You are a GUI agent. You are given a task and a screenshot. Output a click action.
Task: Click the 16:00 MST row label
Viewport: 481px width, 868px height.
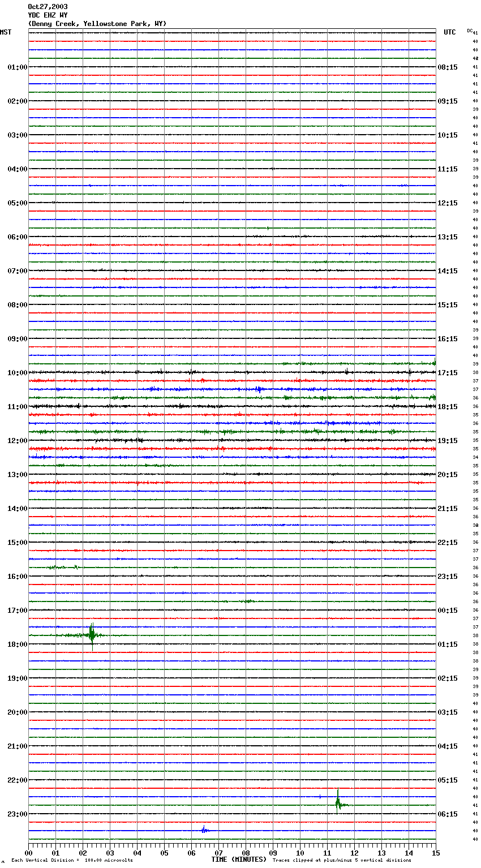click(x=18, y=577)
